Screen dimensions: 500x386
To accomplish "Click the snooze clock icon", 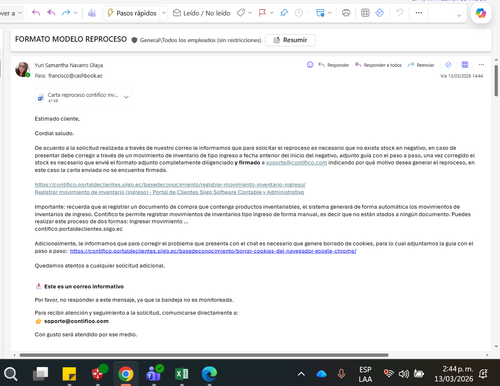I will pos(299,13).
